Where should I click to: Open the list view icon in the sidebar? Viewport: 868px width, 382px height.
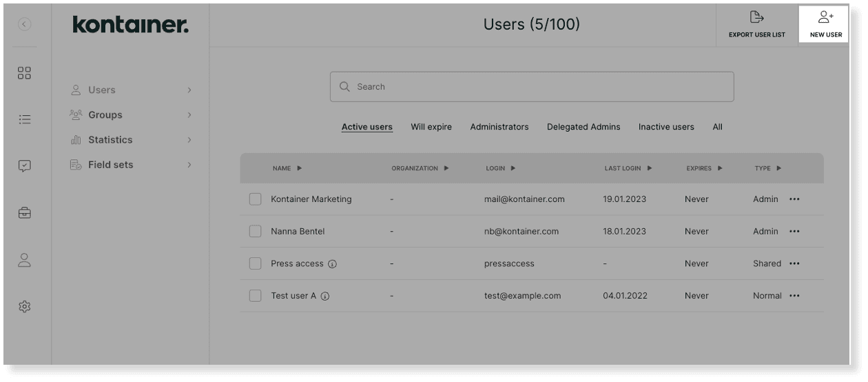(x=25, y=119)
